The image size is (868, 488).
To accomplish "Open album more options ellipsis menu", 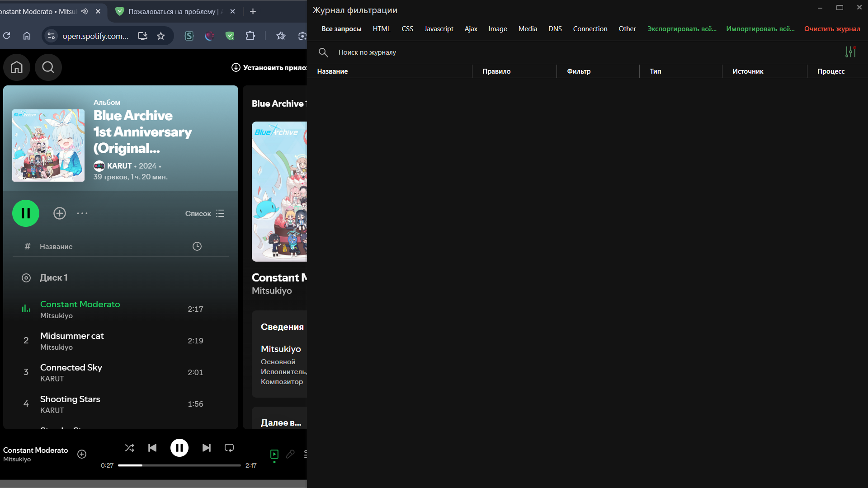I will point(82,213).
